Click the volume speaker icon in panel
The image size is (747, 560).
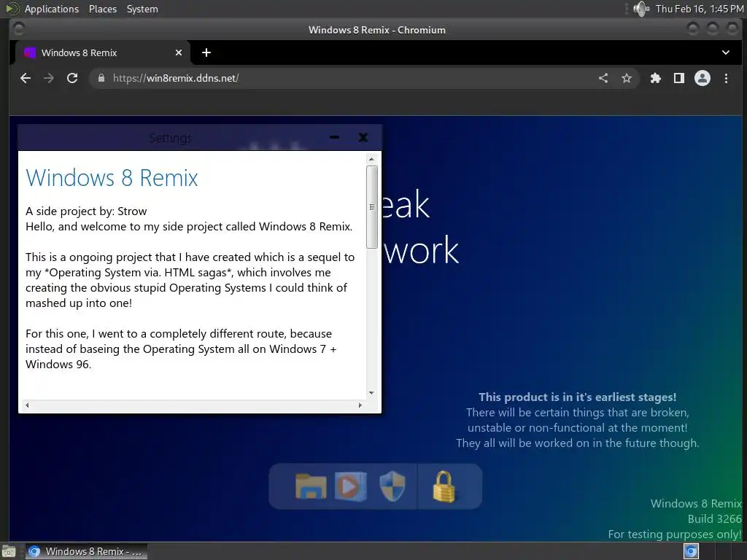coord(641,9)
